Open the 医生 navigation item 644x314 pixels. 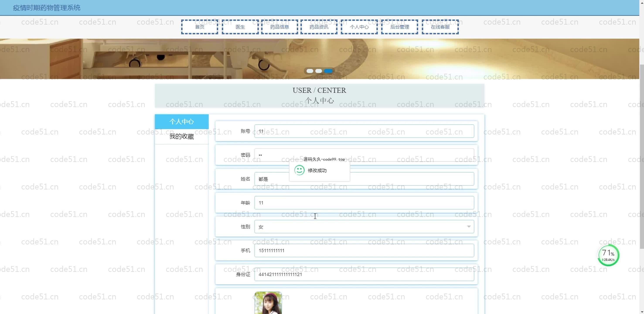[x=240, y=27]
